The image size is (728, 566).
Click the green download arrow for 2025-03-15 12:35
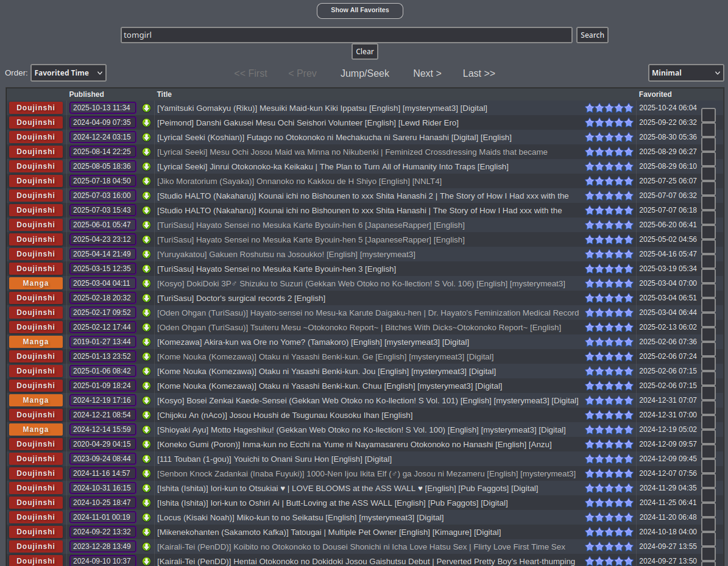coord(146,269)
